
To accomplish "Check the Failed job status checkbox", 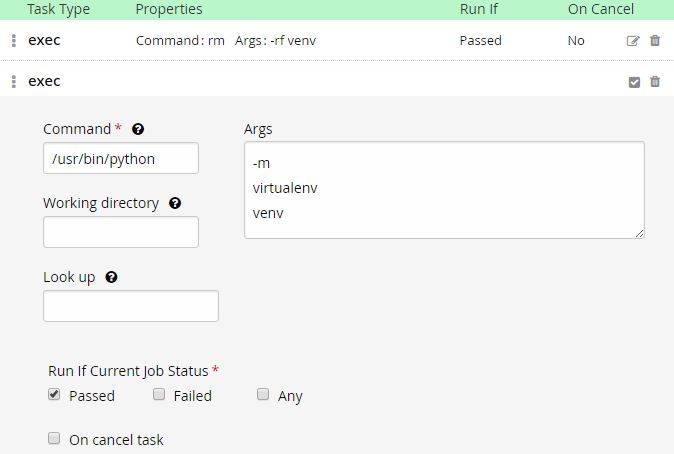I will tap(159, 394).
